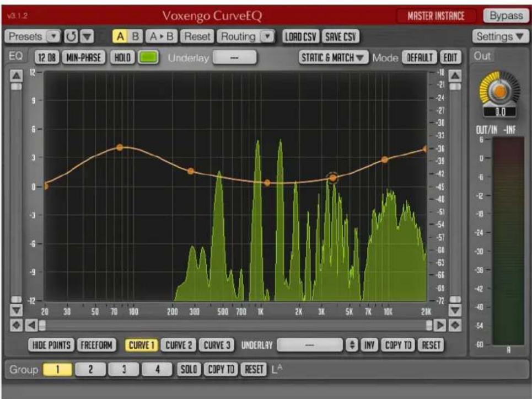Click right vertical scroll up arrow

(455, 76)
